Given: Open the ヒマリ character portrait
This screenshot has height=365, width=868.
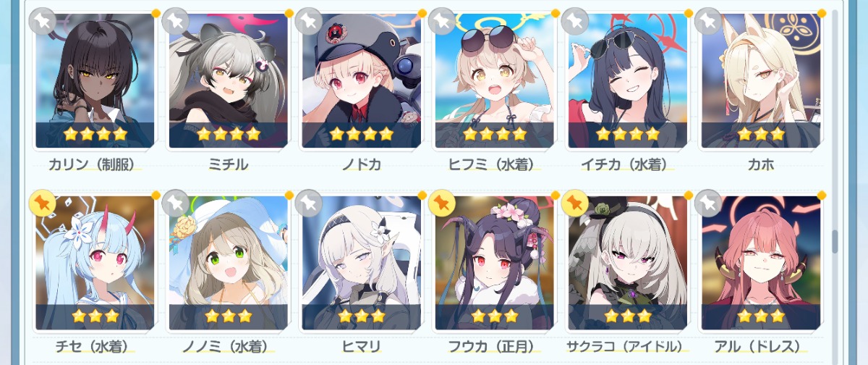Looking at the screenshot, I should [x=362, y=263].
